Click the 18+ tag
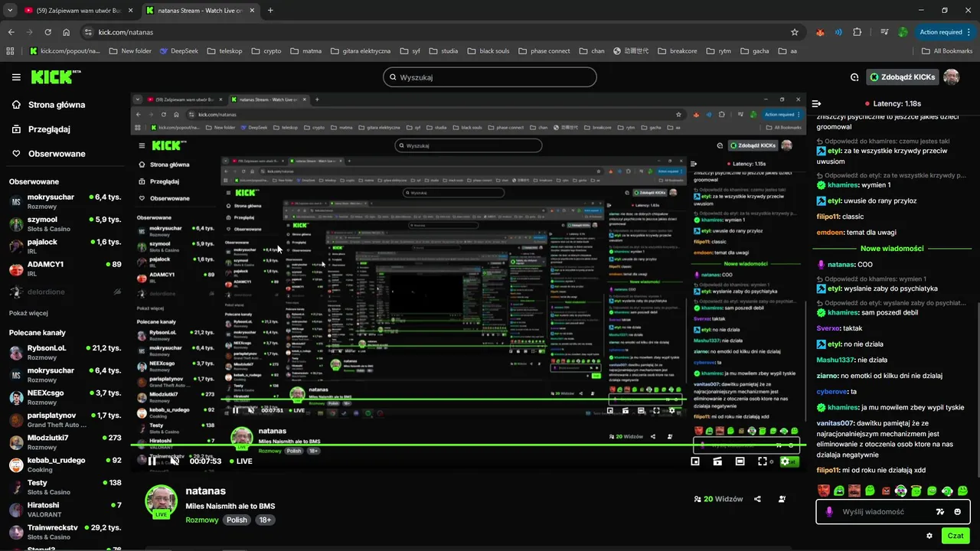The image size is (980, 551). (265, 520)
